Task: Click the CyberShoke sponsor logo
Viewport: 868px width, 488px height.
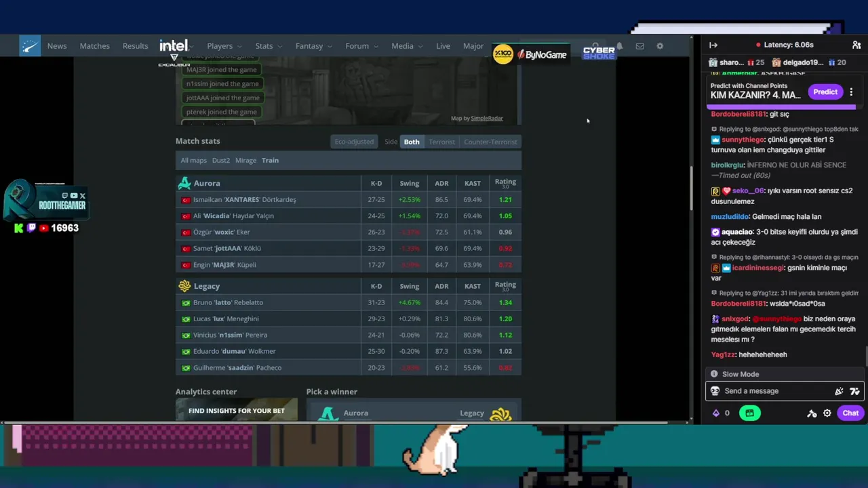Action: 599,52
